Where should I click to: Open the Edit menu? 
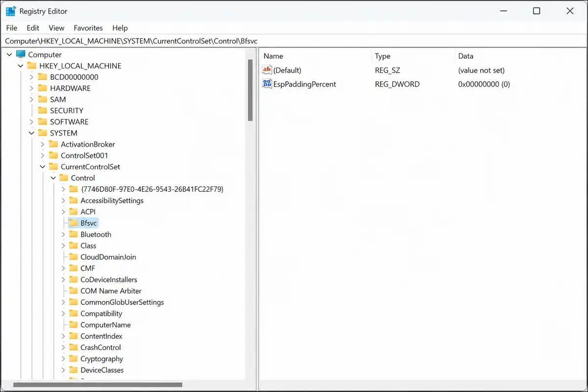point(33,28)
